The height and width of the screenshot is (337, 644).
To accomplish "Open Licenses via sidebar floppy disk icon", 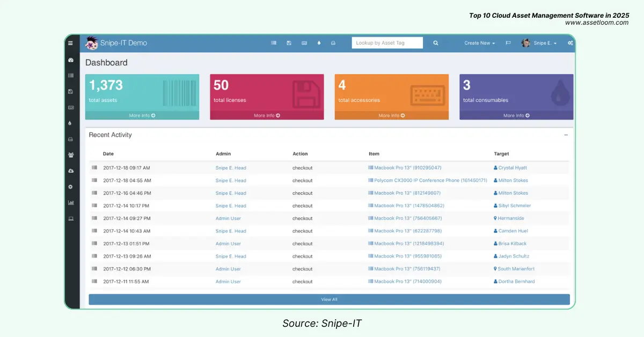I will [70, 92].
